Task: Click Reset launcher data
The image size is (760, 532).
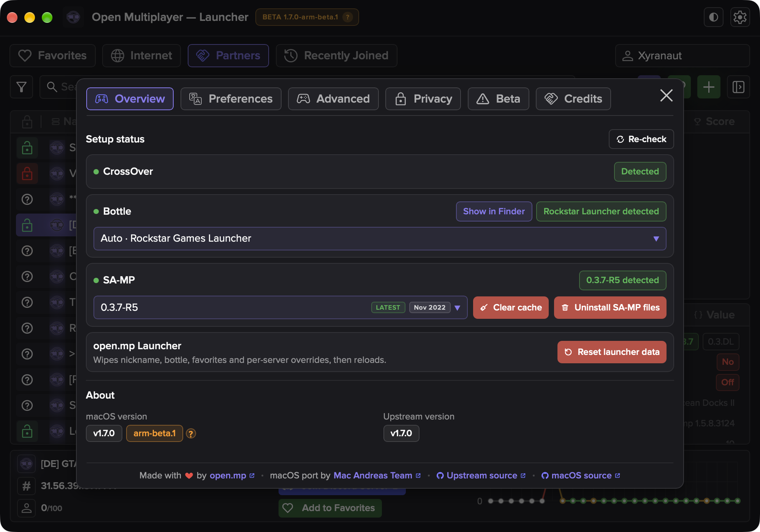Action: [612, 352]
